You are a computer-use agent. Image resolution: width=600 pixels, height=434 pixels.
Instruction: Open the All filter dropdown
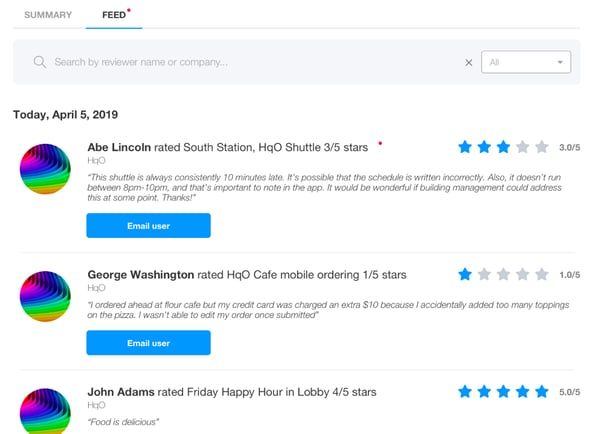coord(526,62)
